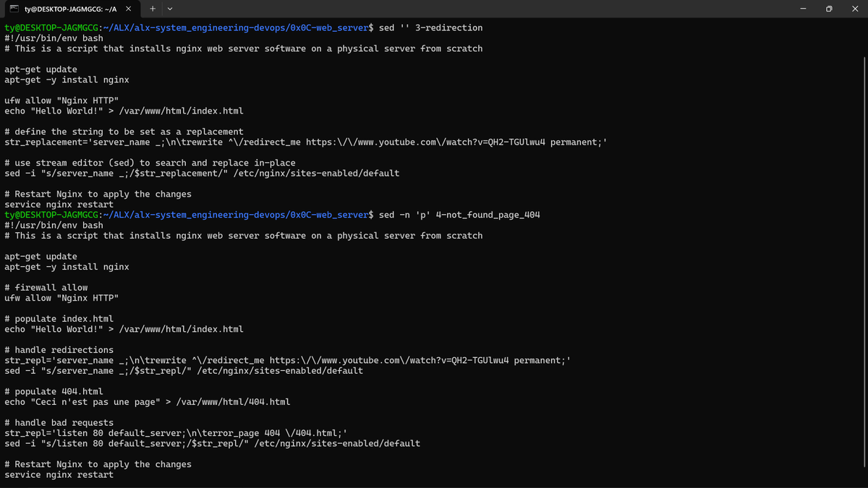Image resolution: width=868 pixels, height=488 pixels.
Task: Close the terminal window
Action: pyautogui.click(x=855, y=9)
